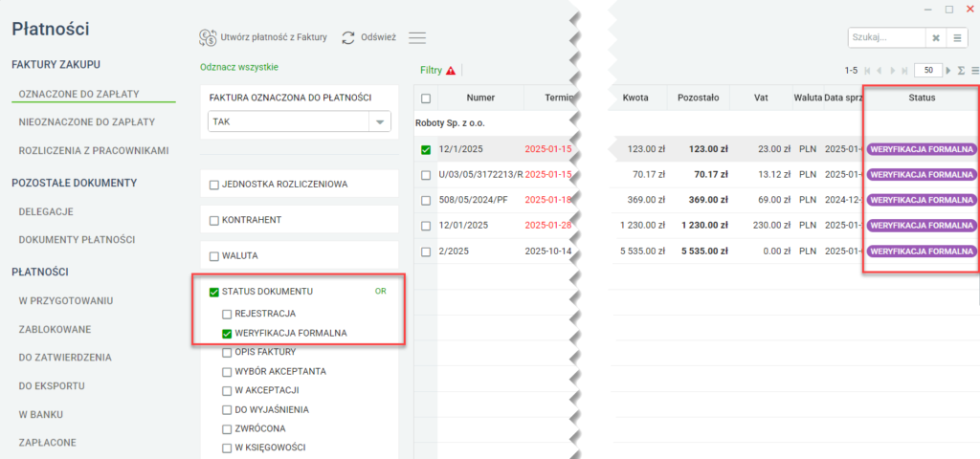Go to previous page of results

[880, 71]
